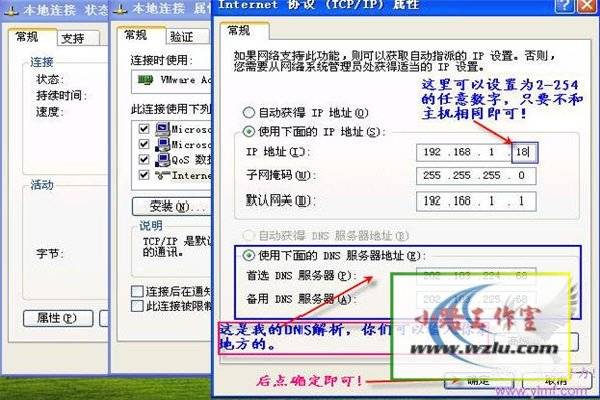Toggle the QoS component checkbox

click(144, 159)
